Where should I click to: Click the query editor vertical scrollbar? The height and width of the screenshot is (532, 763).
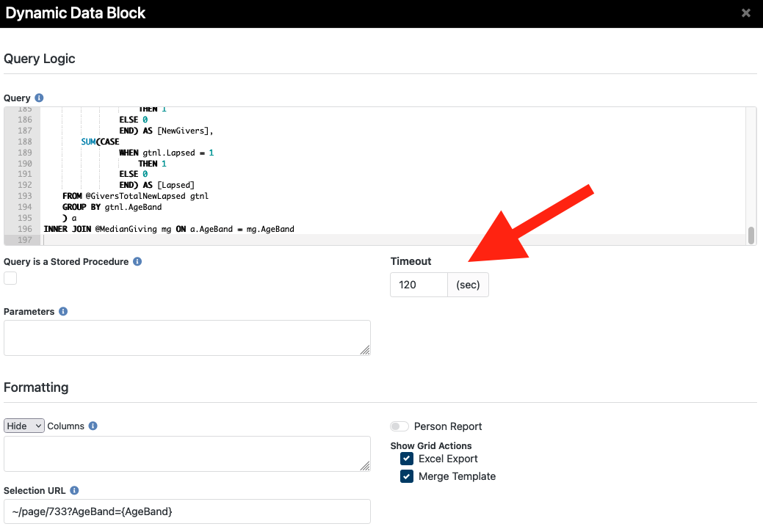[x=751, y=236]
